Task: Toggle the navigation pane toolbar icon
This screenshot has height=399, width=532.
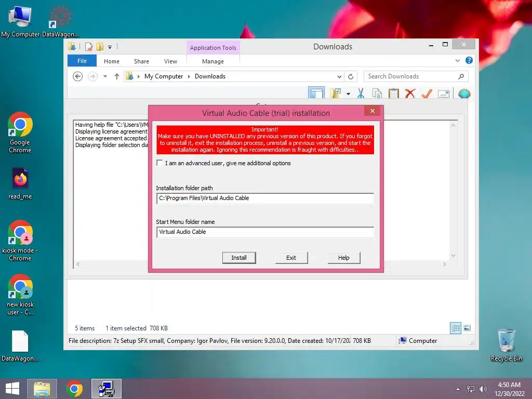Action: point(316,92)
